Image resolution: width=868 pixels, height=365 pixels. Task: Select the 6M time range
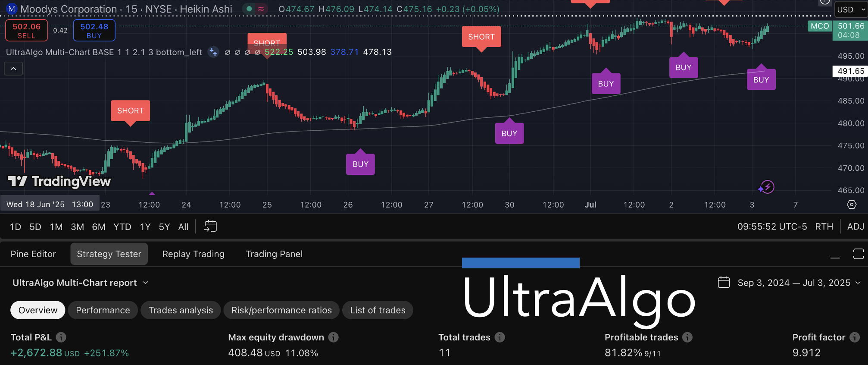pos(99,227)
